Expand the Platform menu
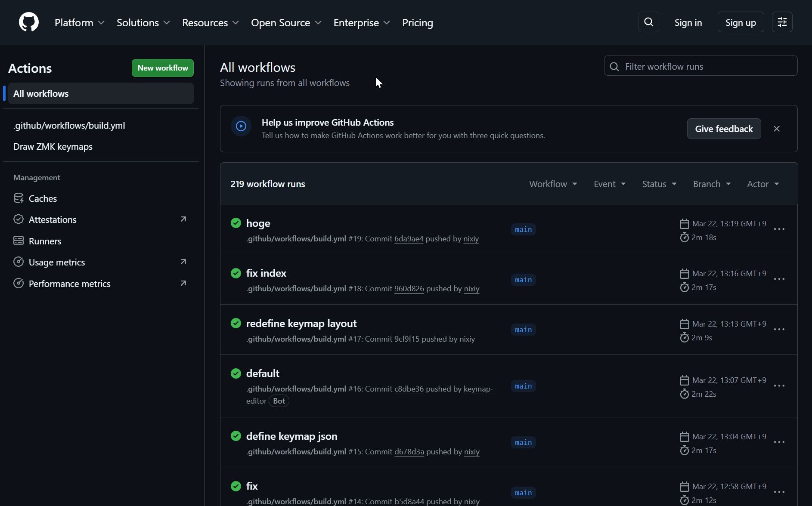The width and height of the screenshot is (812, 506). [80, 22]
